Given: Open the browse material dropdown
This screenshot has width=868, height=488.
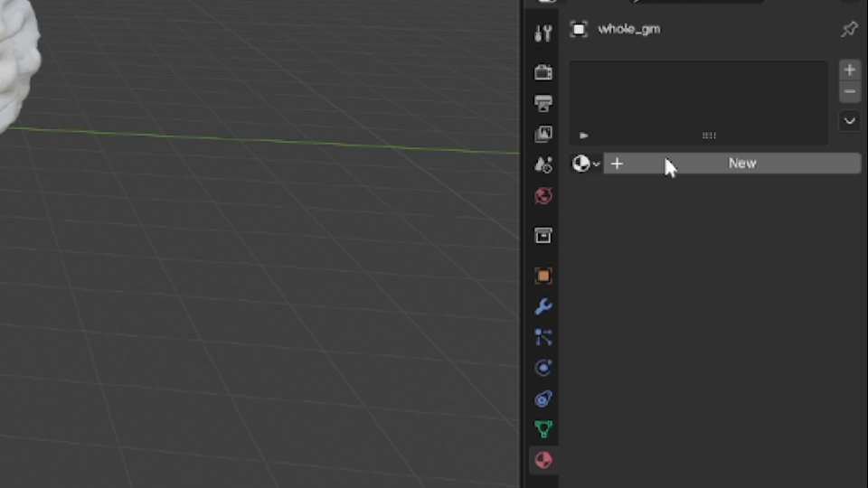Looking at the screenshot, I should (x=586, y=164).
